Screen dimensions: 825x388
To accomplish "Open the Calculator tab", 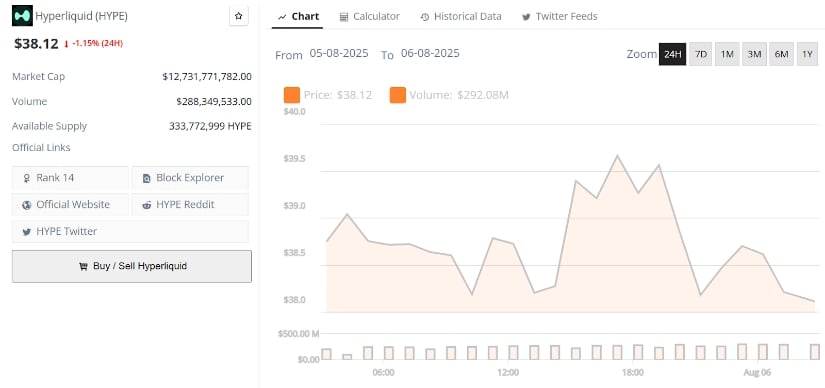I will tap(369, 16).
